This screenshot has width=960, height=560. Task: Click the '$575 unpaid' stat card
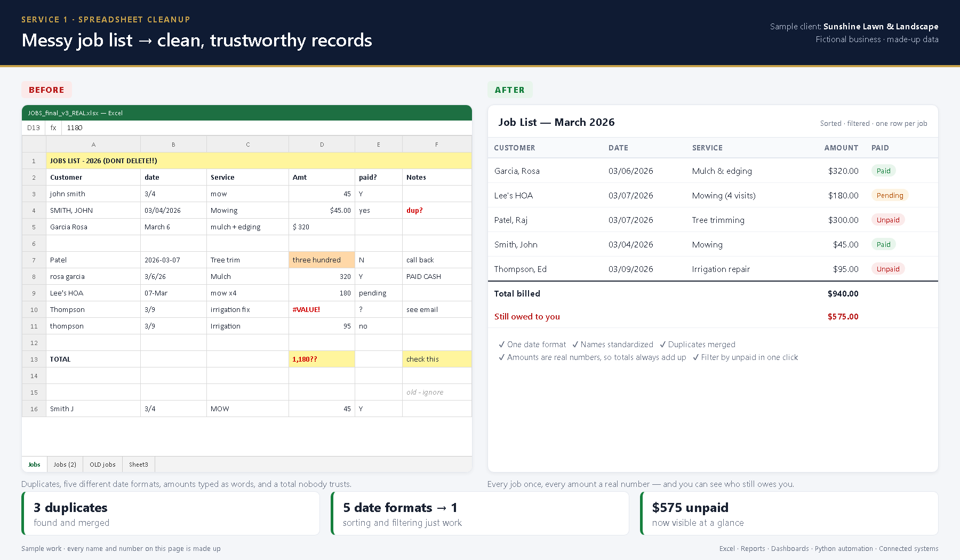[789, 514]
